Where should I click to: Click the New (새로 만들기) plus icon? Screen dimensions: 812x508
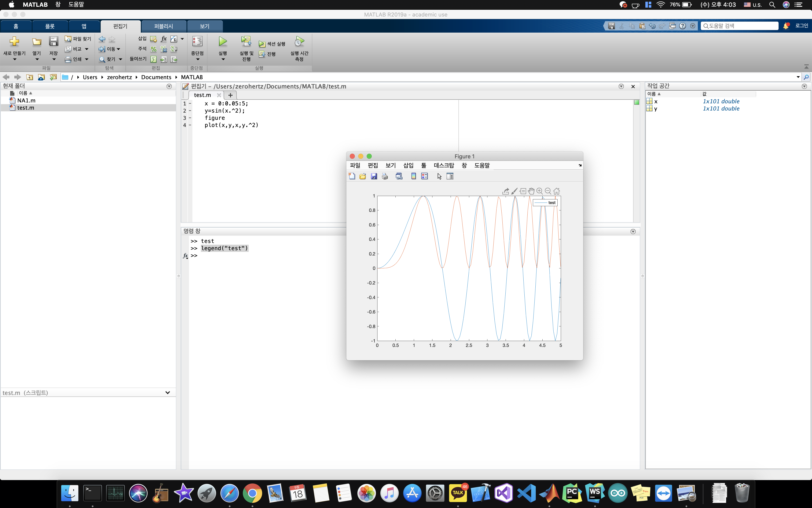click(14, 41)
